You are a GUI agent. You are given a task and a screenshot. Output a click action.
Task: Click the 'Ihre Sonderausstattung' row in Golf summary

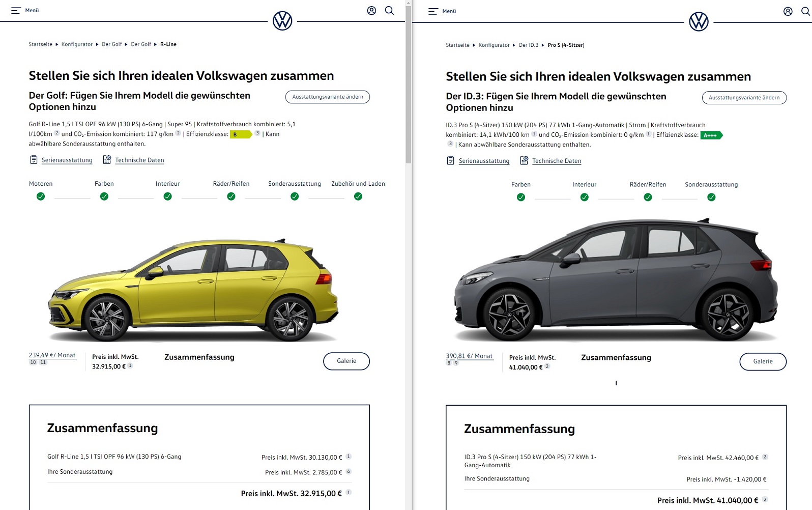(199, 472)
